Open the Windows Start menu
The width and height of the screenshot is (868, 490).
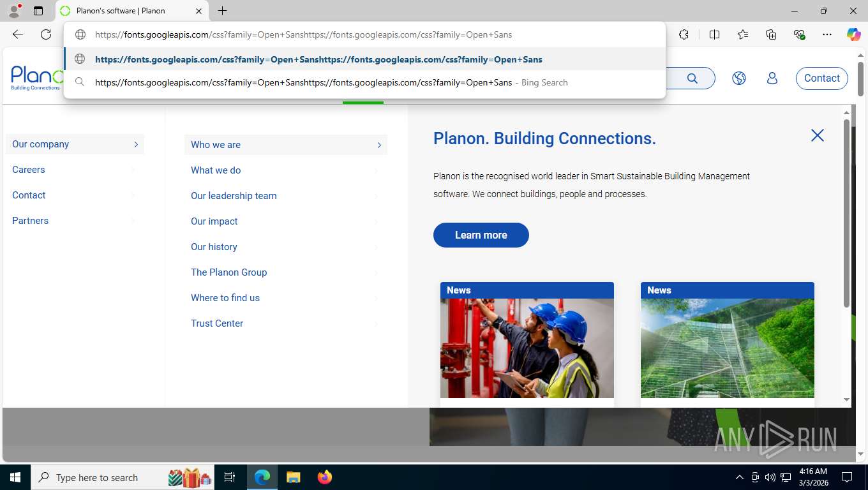(15, 477)
